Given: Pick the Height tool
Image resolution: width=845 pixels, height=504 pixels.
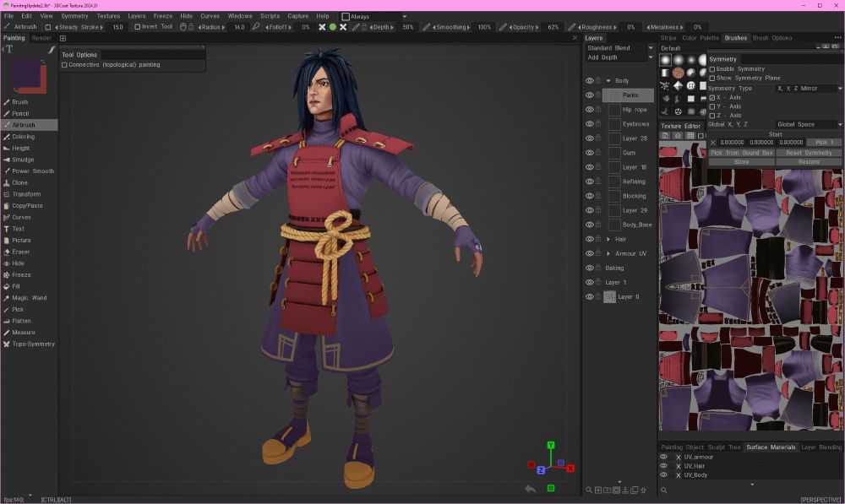Looking at the screenshot, I should coord(20,148).
